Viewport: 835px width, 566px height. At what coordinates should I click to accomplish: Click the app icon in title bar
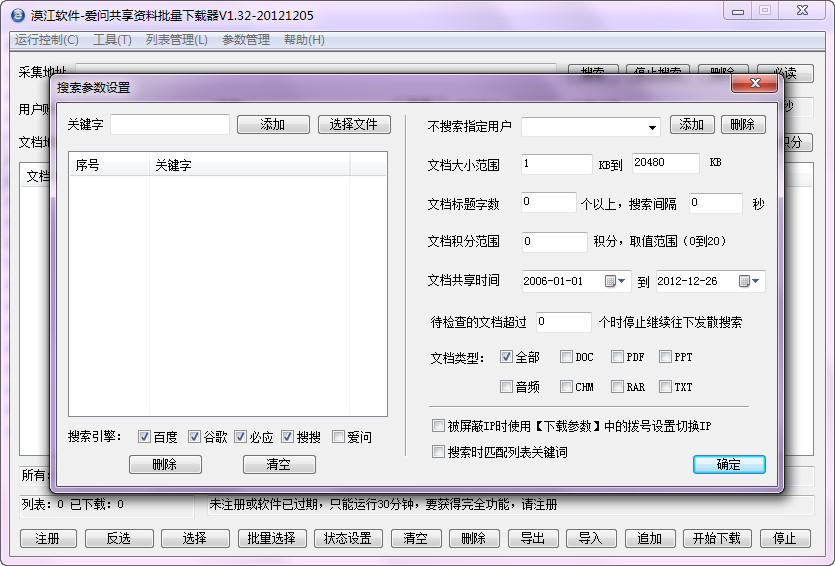[18, 15]
